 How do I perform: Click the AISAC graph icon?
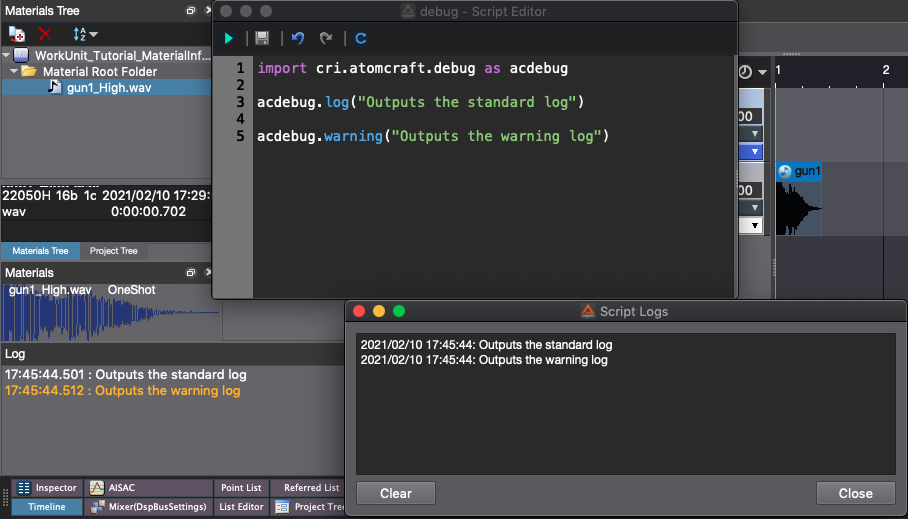[x=97, y=488]
